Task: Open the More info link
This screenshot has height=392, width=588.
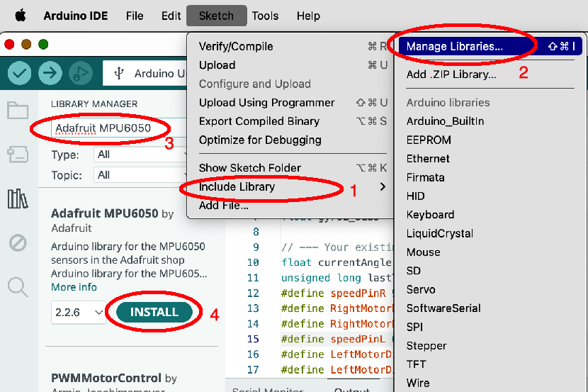Action: coord(74,287)
